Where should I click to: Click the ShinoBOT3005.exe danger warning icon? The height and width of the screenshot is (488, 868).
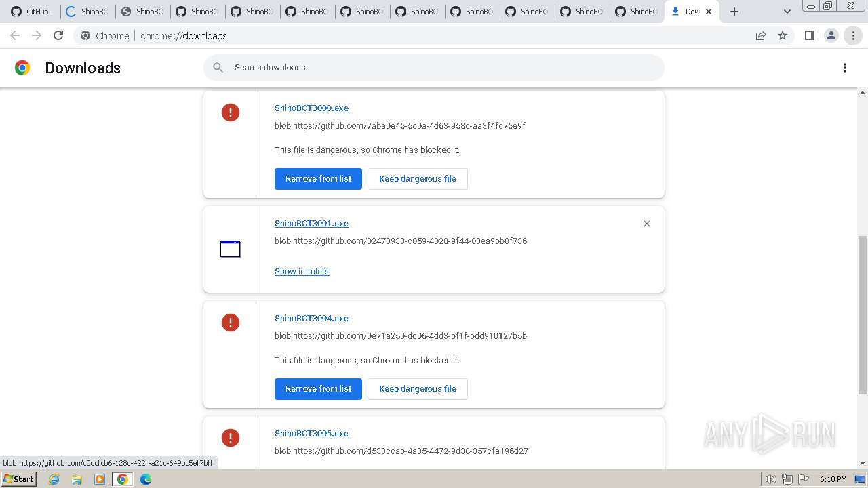[231, 438]
